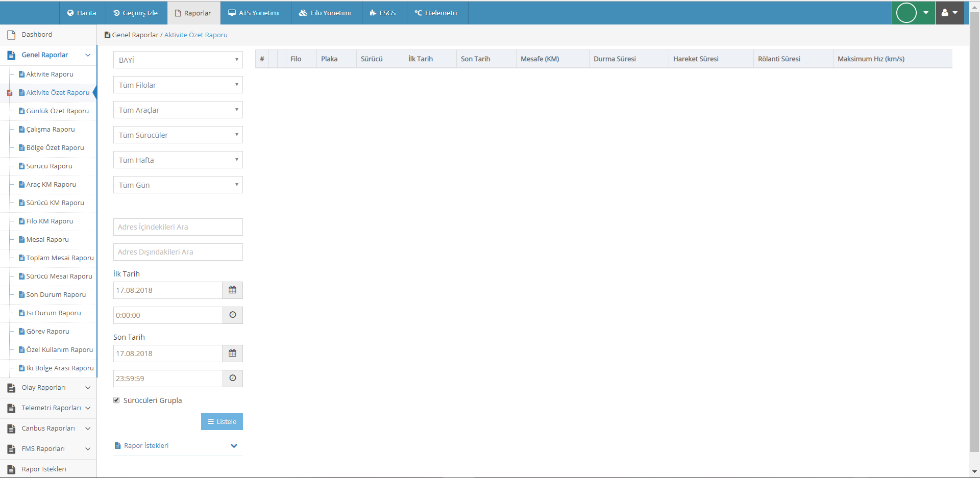
Task: Open Filo KM Raporu in sidebar
Action: click(50, 221)
